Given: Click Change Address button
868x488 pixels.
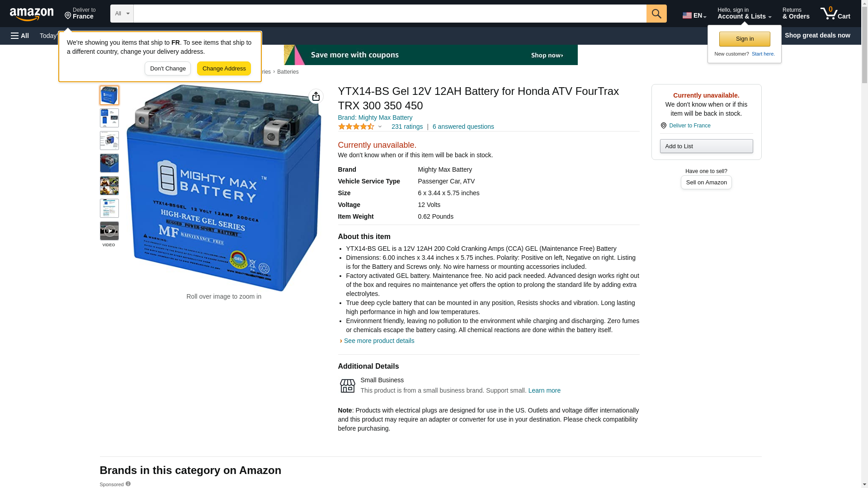Looking at the screenshot, I should point(224,69).
